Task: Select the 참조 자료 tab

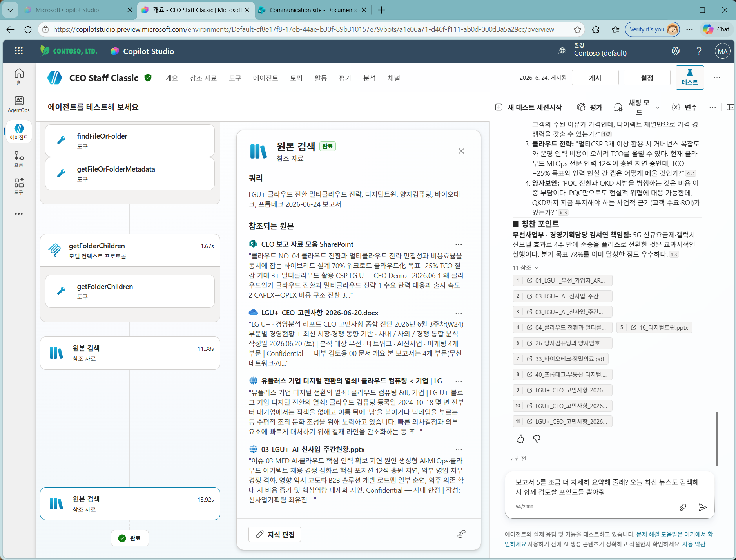Action: point(203,78)
